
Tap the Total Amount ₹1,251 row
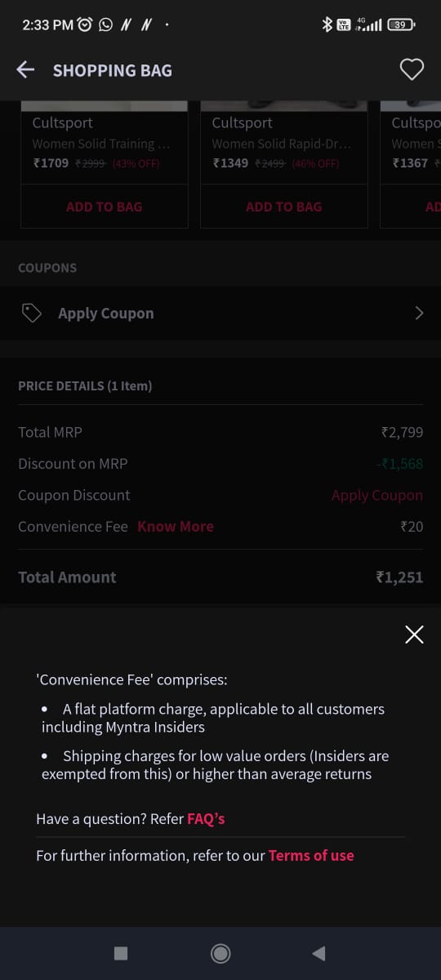(x=220, y=577)
